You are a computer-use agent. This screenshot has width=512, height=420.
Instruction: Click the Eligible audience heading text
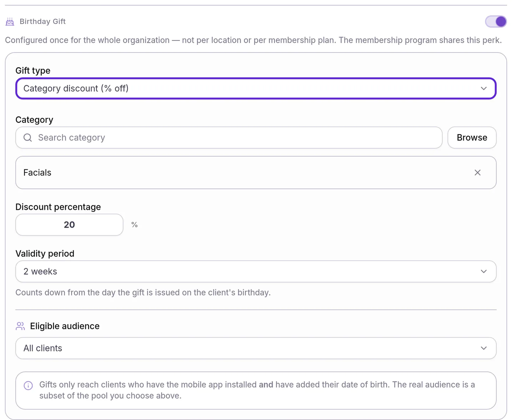click(65, 326)
